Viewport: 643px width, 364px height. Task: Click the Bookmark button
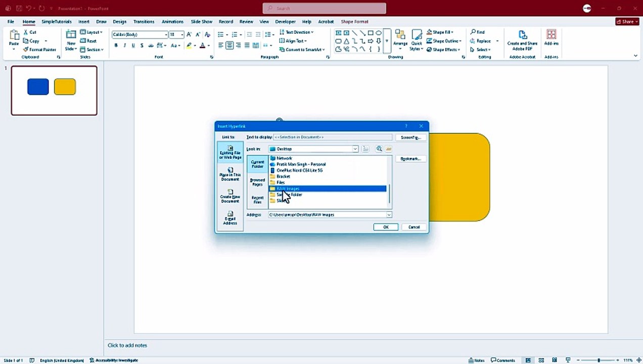point(410,159)
